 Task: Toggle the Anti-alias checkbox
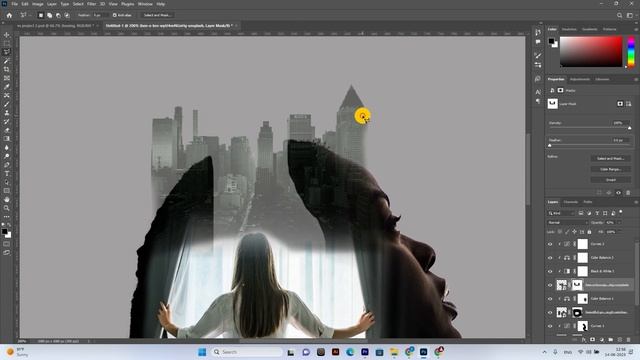click(x=115, y=15)
